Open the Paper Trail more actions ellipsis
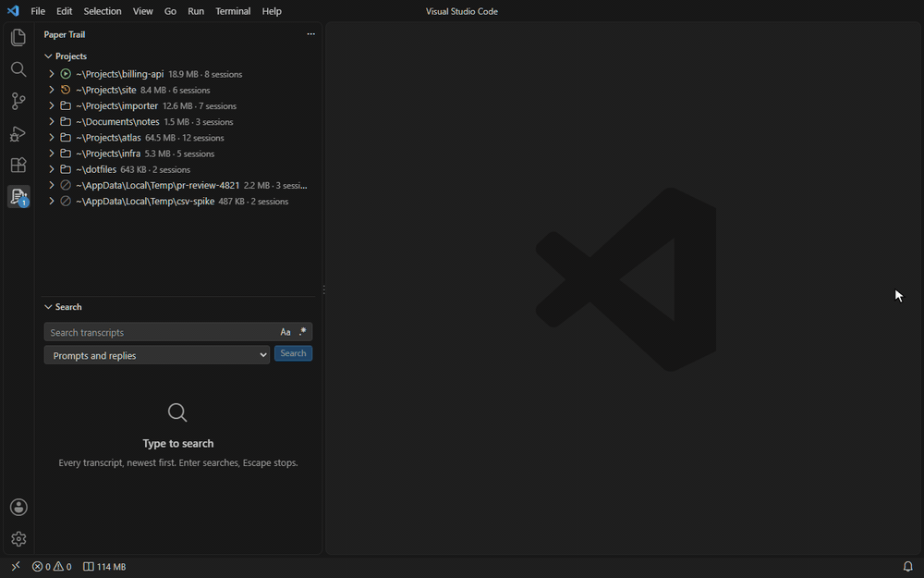Viewport: 924px width, 578px height. pos(310,34)
